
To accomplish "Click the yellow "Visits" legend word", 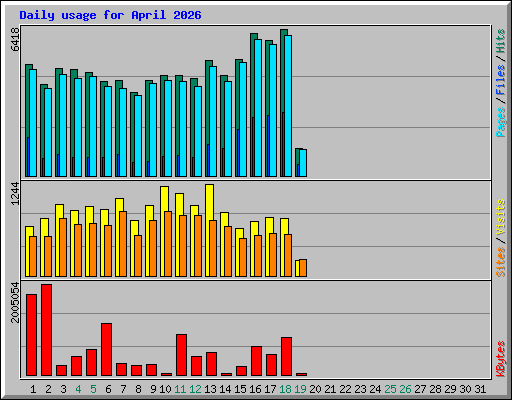I will point(500,217).
